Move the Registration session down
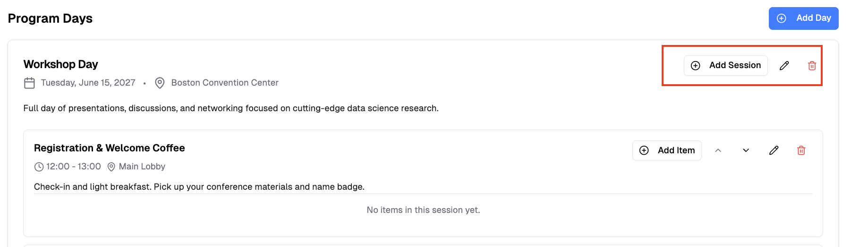 (746, 150)
